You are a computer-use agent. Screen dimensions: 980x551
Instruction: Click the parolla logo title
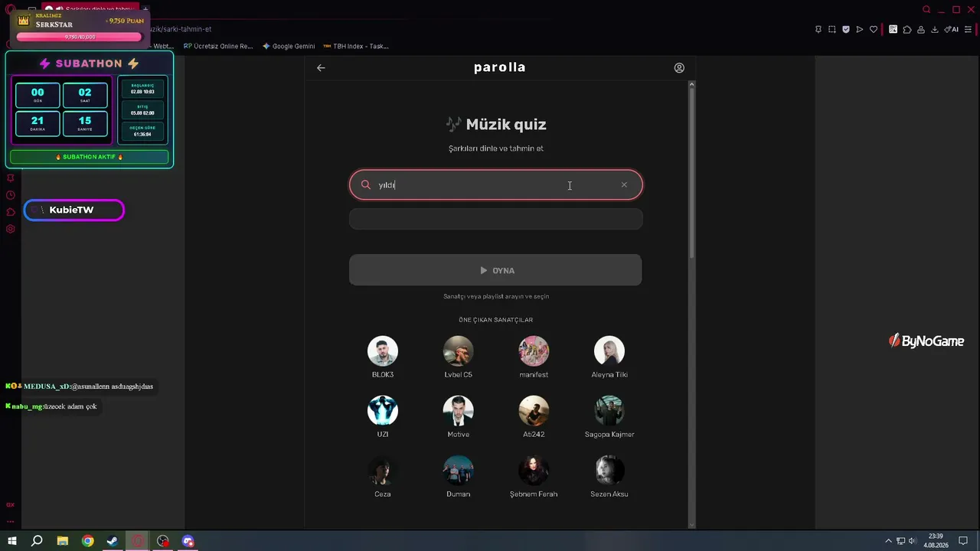(x=499, y=67)
